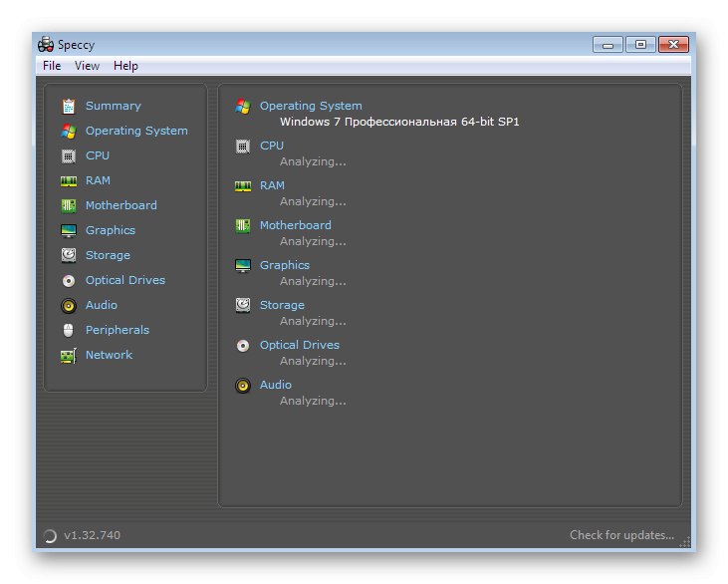
Task: Click the window resize grip in the corner
Action: 685,542
